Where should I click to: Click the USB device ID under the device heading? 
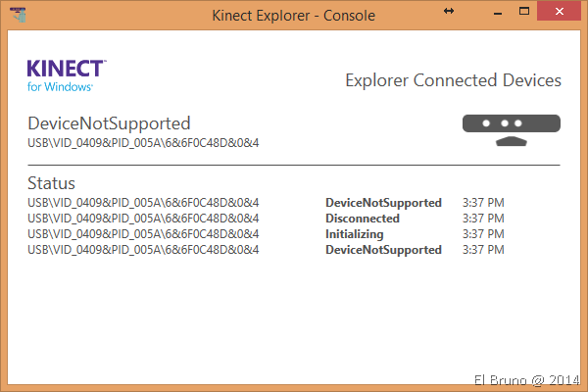pos(143,144)
